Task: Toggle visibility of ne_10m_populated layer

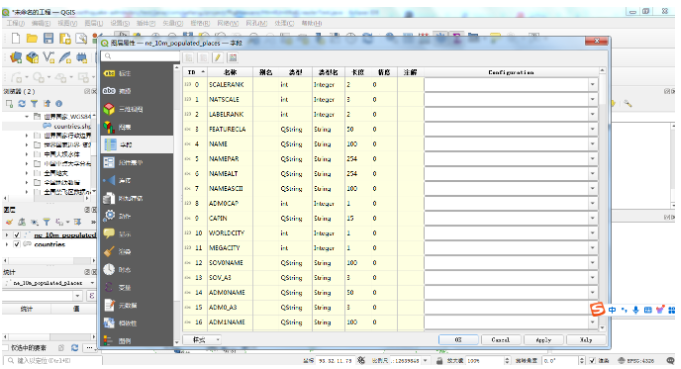Action: pyautogui.click(x=17, y=235)
